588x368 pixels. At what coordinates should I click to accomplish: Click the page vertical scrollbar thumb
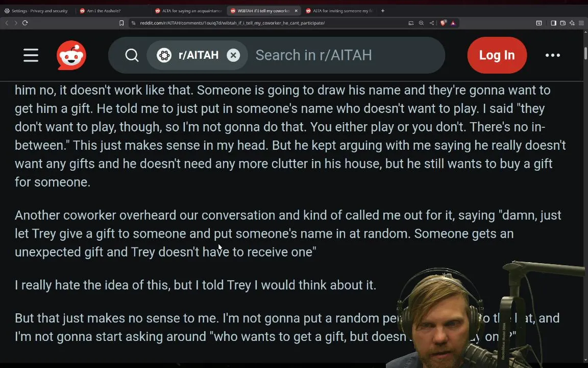click(x=585, y=53)
